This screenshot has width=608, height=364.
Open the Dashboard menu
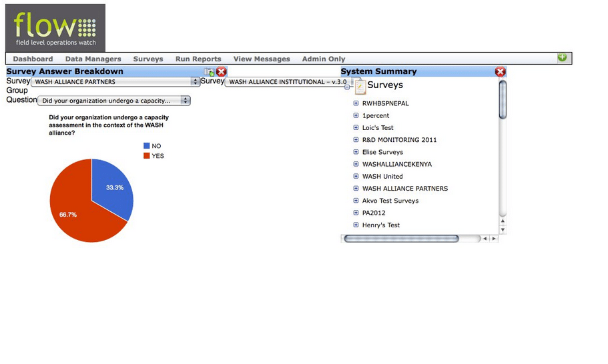pos(33,59)
